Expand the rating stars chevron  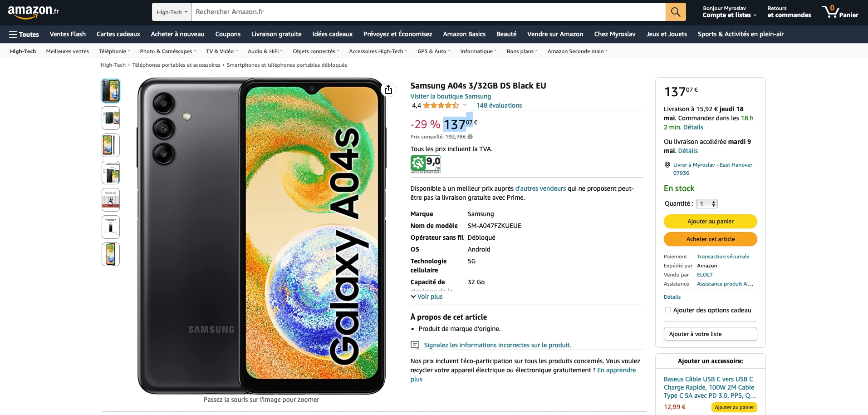tap(465, 105)
